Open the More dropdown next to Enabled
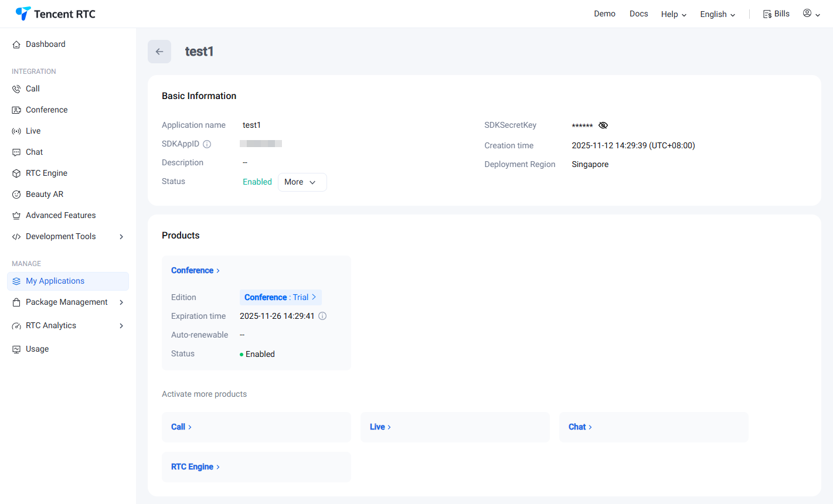This screenshot has height=504, width=833. 302,182
